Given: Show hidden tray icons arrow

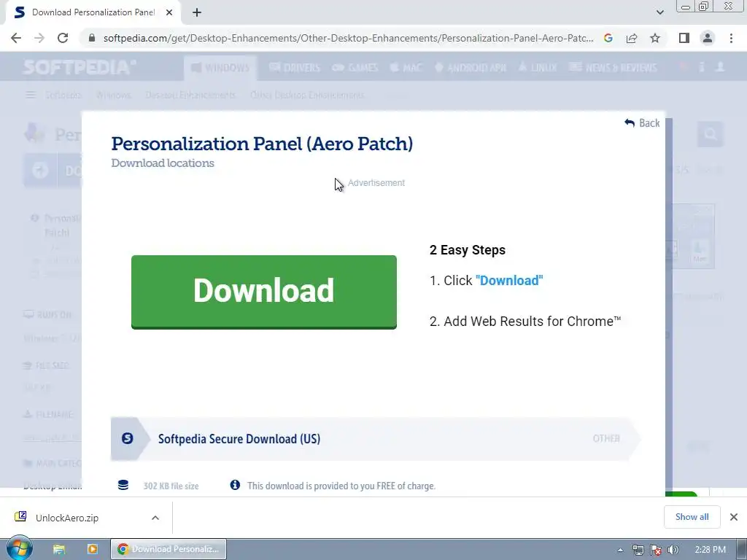Looking at the screenshot, I should pyautogui.click(x=620, y=550).
